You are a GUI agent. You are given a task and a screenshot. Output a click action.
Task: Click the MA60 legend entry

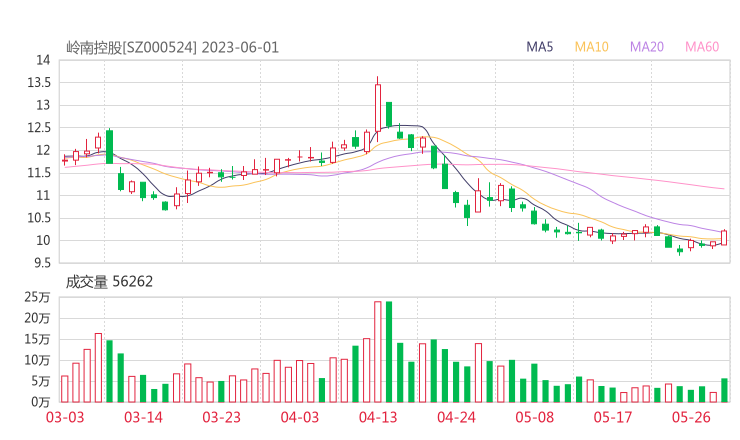(x=702, y=47)
